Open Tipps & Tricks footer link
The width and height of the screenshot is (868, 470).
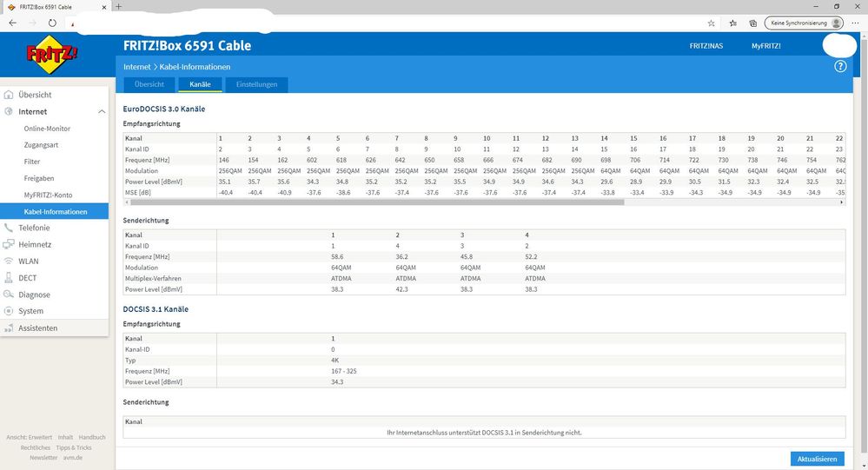(74, 447)
